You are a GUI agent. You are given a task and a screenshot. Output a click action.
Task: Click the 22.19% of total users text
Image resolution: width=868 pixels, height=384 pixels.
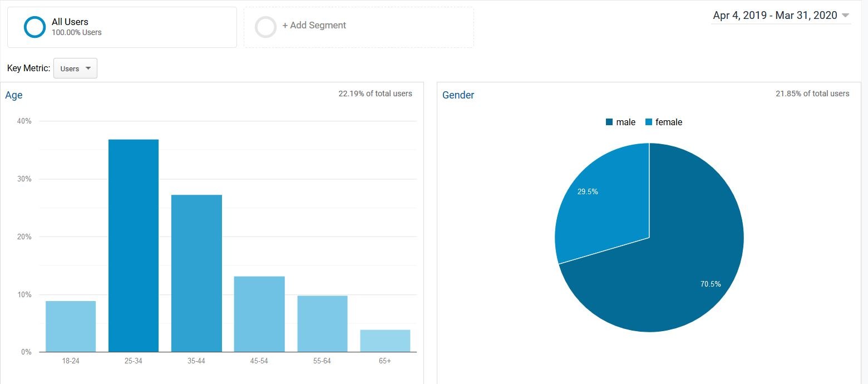(x=376, y=93)
